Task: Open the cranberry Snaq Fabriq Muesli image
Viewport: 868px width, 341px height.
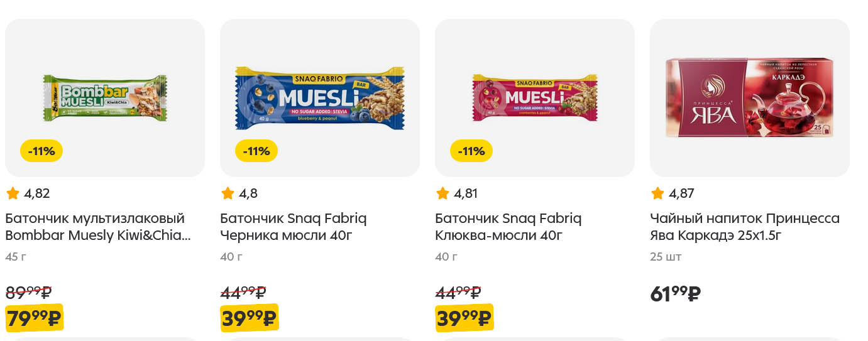Action: click(534, 97)
